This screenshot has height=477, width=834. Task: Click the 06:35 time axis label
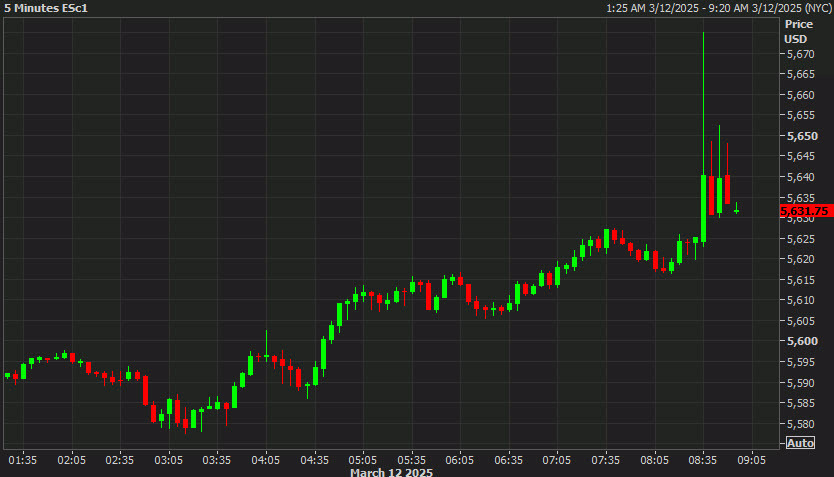tap(508, 460)
